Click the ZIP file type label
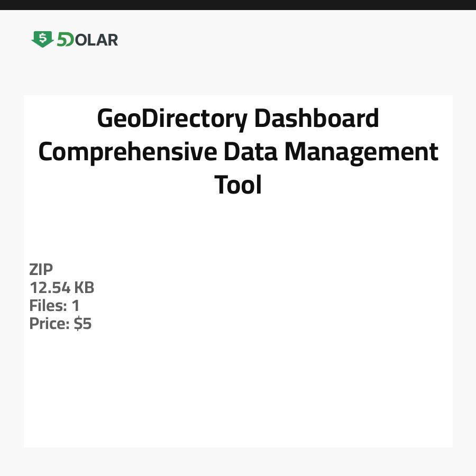Viewport: 476px width, 476px height. tap(41, 270)
